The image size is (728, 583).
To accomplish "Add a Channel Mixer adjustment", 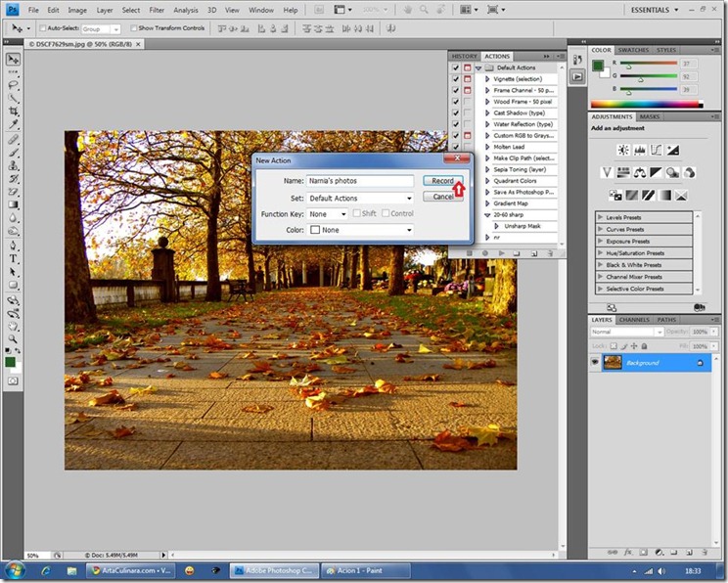I will [x=690, y=173].
